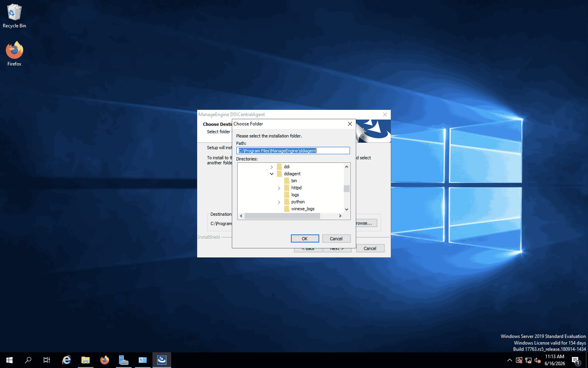This screenshot has width=588, height=368.
Task: Select the bin folder
Action: click(294, 181)
